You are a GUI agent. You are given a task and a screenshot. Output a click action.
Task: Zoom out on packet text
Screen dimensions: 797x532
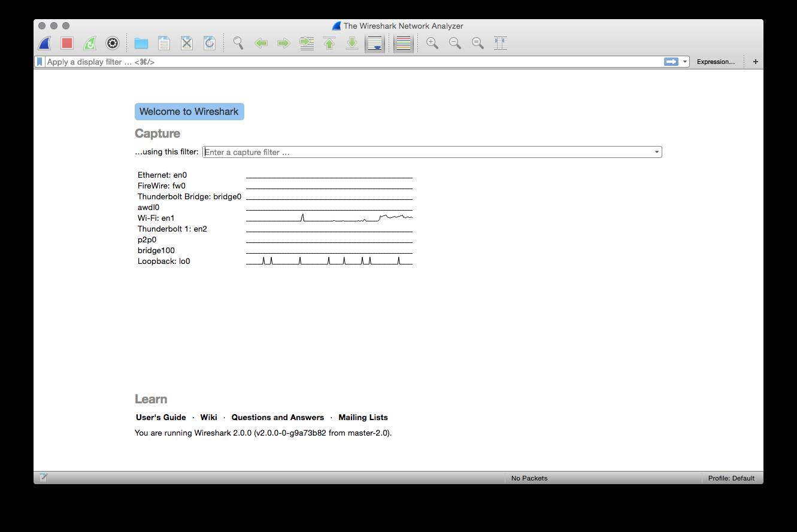(455, 43)
